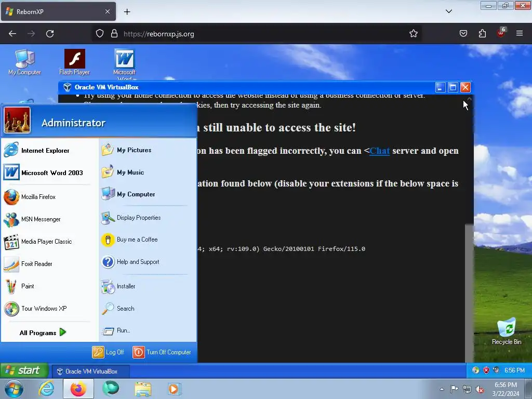This screenshot has height=399, width=532.
Task: Click the VirtualBox window vertical scrollbar
Action: pos(469,293)
